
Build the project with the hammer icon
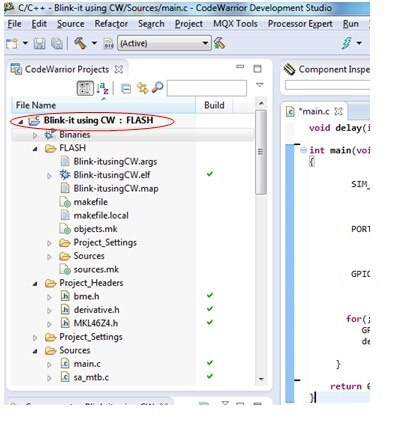click(80, 43)
